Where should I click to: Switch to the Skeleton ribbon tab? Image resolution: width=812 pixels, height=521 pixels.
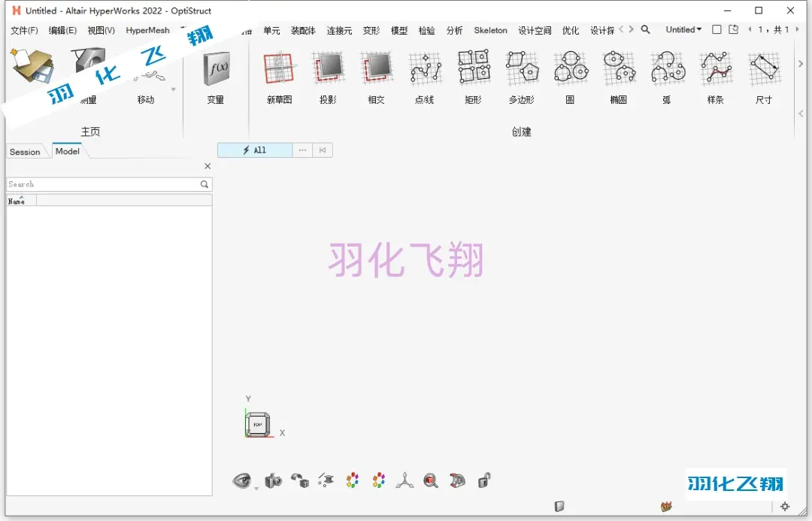pos(490,31)
